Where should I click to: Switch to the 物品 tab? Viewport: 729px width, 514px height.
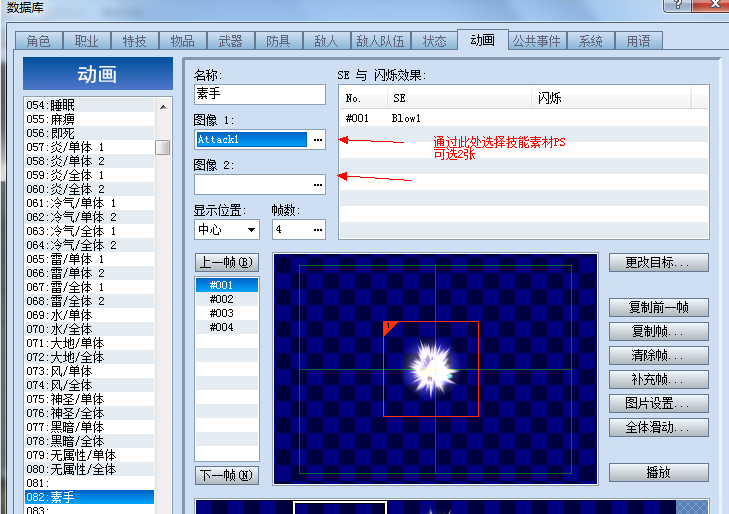182,41
